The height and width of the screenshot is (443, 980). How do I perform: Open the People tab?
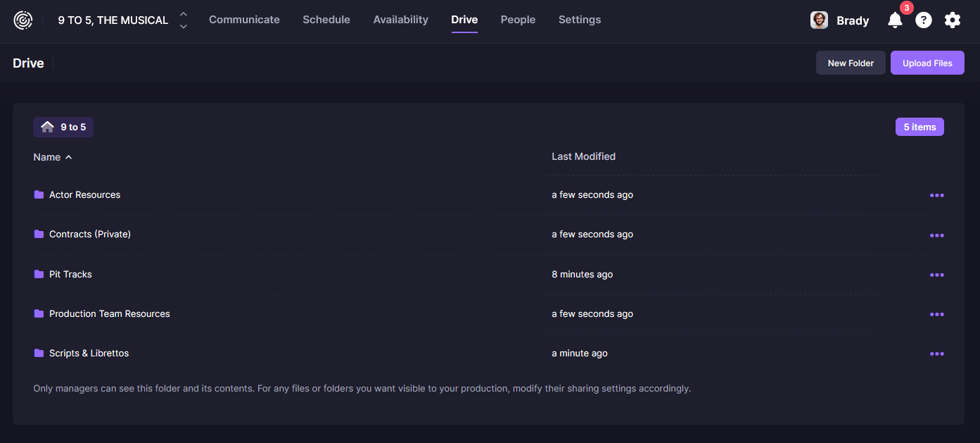click(x=518, y=20)
